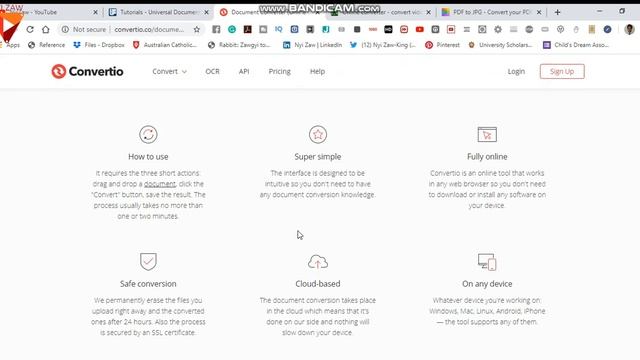The height and width of the screenshot is (360, 640).
Task: Click the On any device icon
Action: [x=487, y=262]
